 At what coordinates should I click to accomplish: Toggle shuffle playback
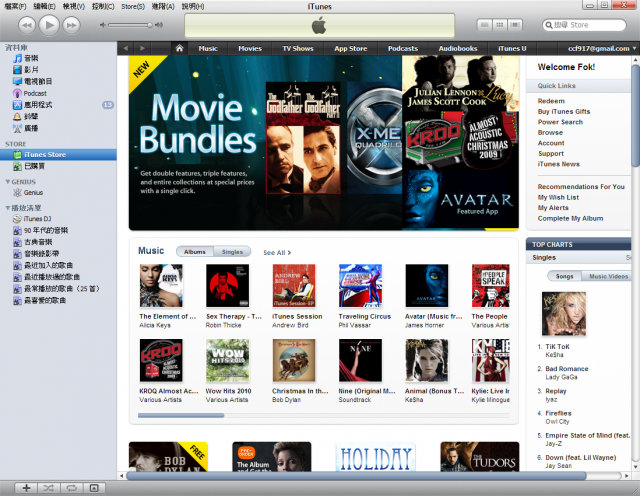pos(49,488)
